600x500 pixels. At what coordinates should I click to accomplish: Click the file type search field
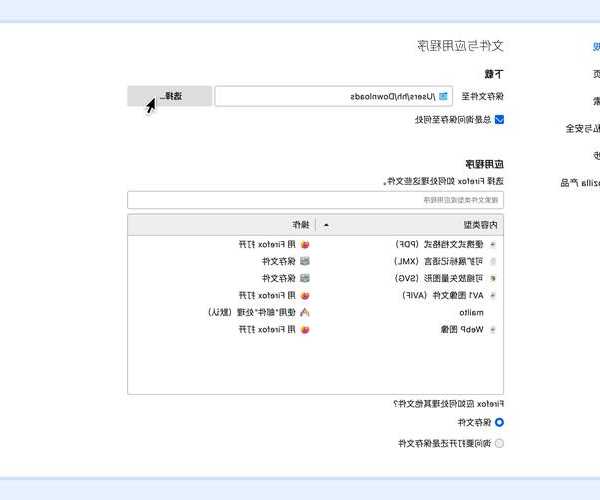(x=315, y=200)
